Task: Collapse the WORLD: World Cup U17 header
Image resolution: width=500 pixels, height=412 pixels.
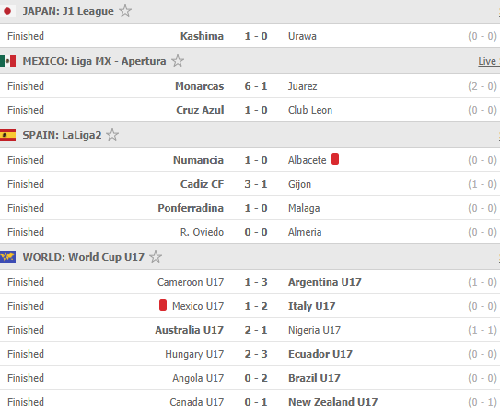Action: coord(250,257)
